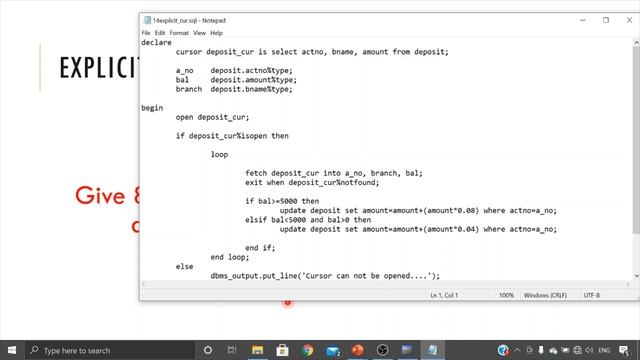Open the Help menu in Notepad
The width and height of the screenshot is (640, 360).
(x=216, y=33)
